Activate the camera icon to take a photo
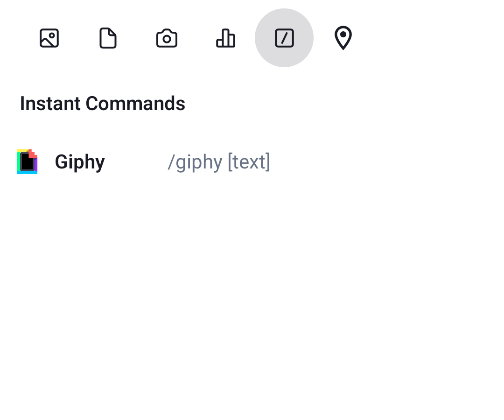The height and width of the screenshot is (420, 504). tap(167, 38)
